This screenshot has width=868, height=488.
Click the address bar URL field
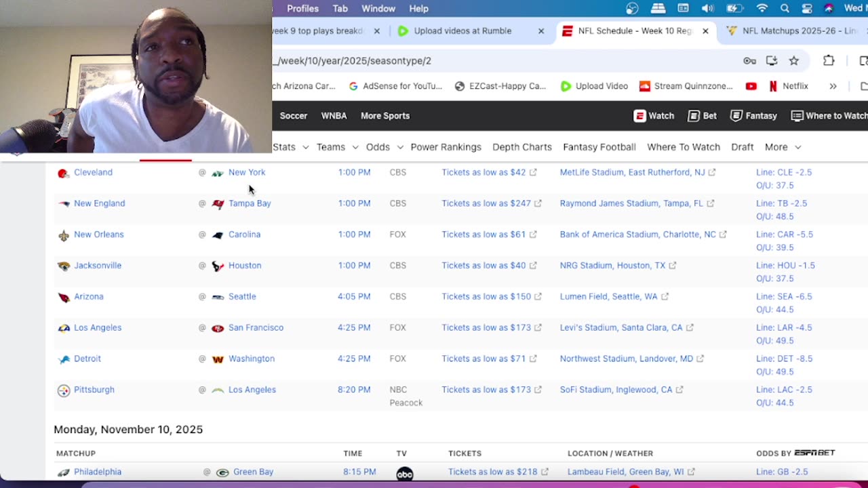502,61
